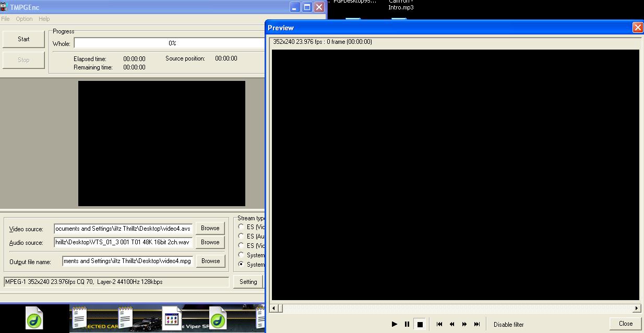
Task: Select the Camron - Intro.mp3 desktop label
Action: click(x=401, y=5)
